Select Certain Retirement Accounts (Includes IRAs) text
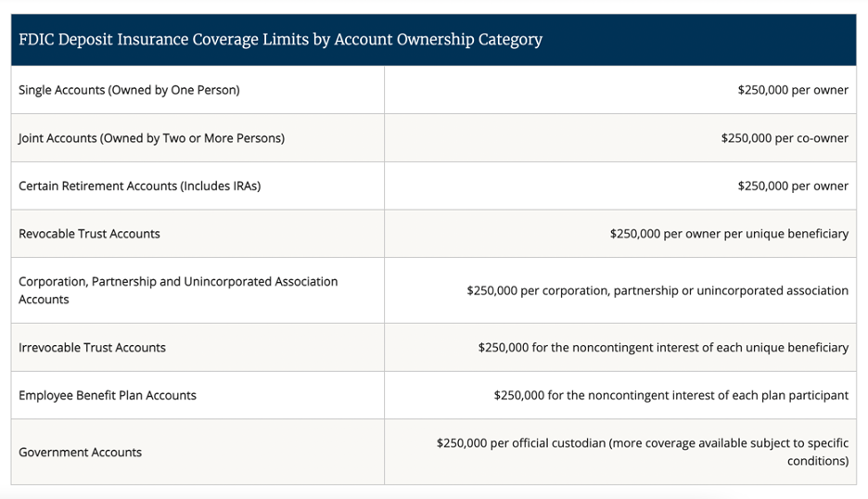The width and height of the screenshot is (868, 499). (139, 186)
